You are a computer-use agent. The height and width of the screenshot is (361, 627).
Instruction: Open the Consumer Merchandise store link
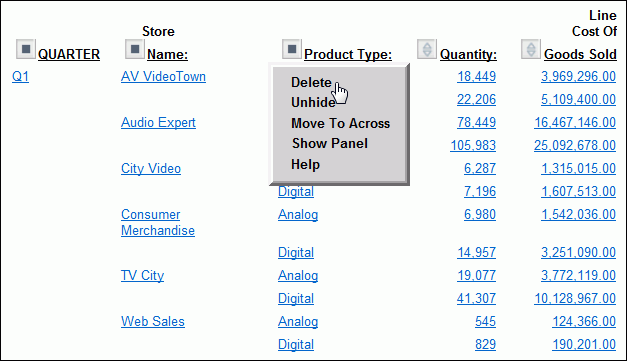tap(158, 222)
